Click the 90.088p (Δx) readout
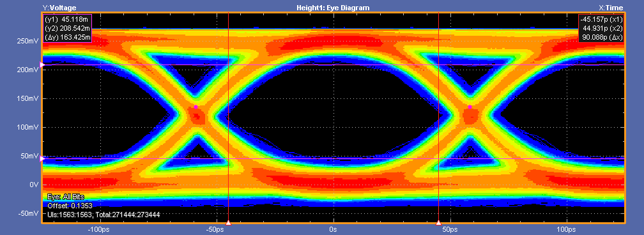The image size is (644, 235). tap(603, 38)
